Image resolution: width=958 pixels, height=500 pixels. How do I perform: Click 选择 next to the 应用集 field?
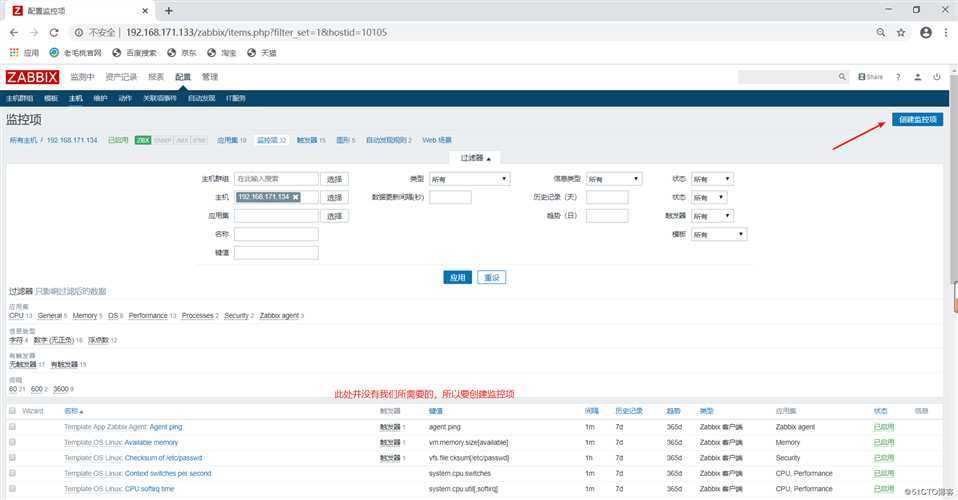coord(335,216)
